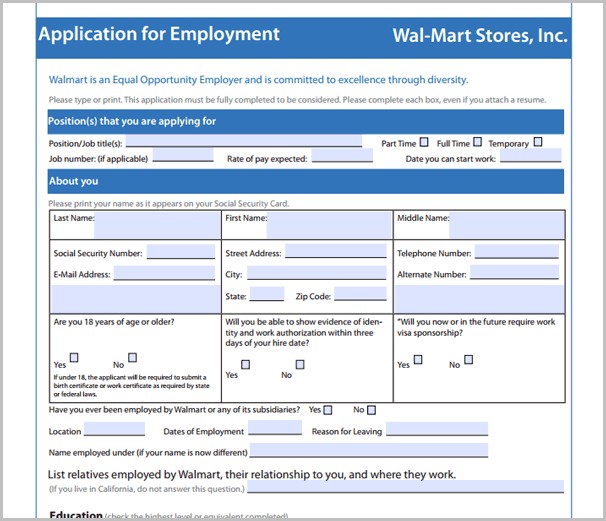Check the Full Time checkbox
Viewport: 606px width, 521px height.
coord(477,142)
